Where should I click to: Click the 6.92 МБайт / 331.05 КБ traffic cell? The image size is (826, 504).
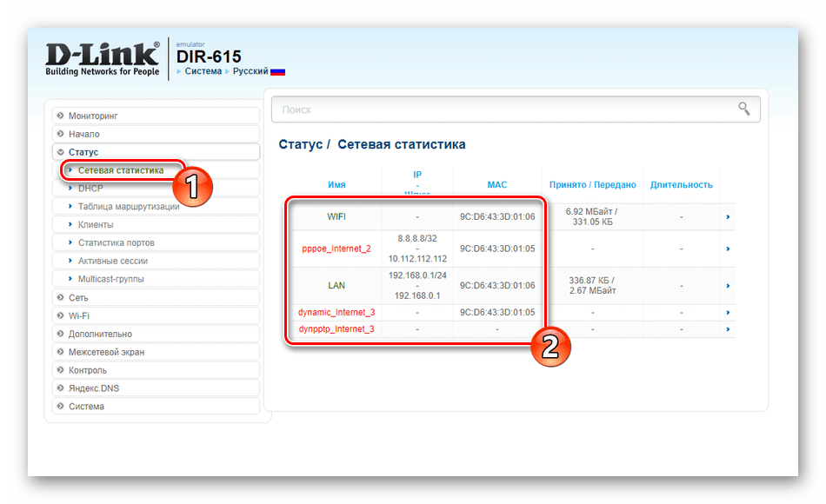pos(592,217)
